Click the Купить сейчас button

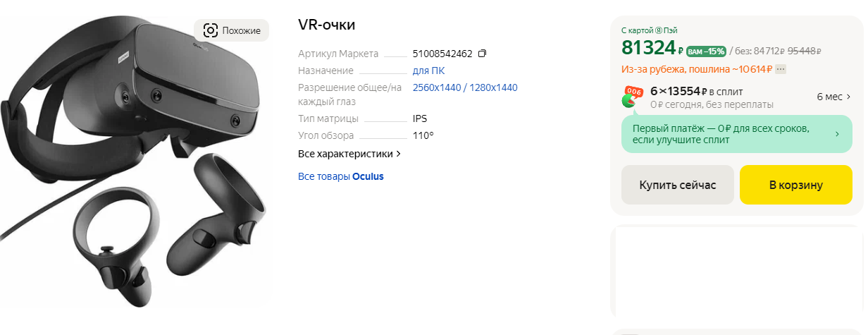click(x=678, y=185)
